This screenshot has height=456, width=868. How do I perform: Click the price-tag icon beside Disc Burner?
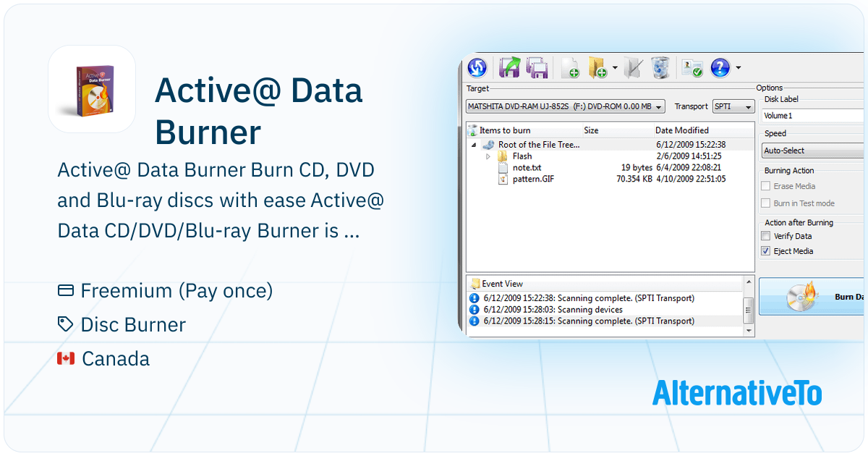tap(66, 324)
